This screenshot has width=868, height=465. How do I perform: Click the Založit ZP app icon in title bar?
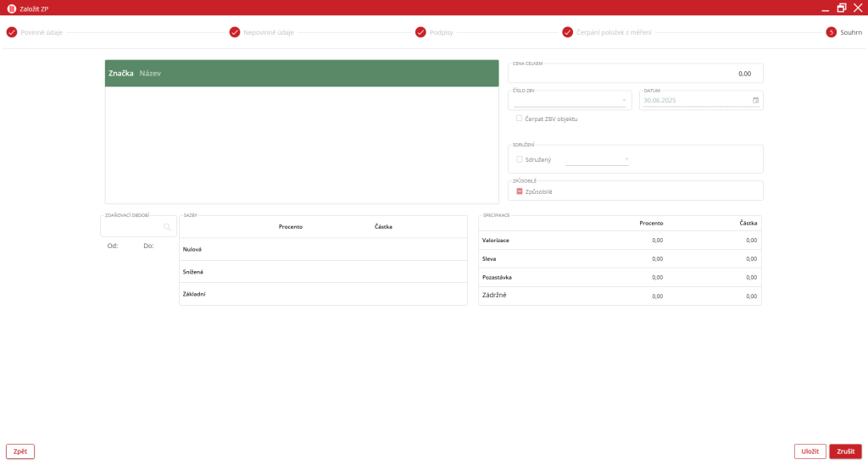pyautogui.click(x=12, y=8)
